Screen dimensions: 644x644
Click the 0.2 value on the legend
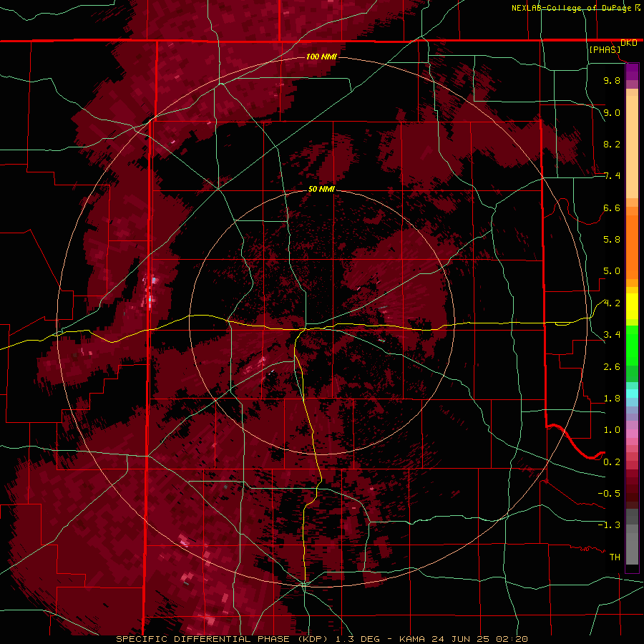coord(612,462)
